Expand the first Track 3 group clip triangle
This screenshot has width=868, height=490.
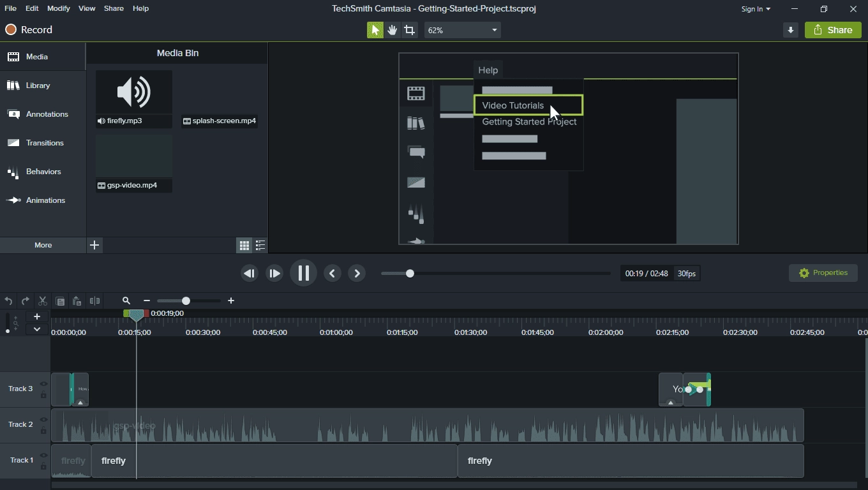(80, 403)
